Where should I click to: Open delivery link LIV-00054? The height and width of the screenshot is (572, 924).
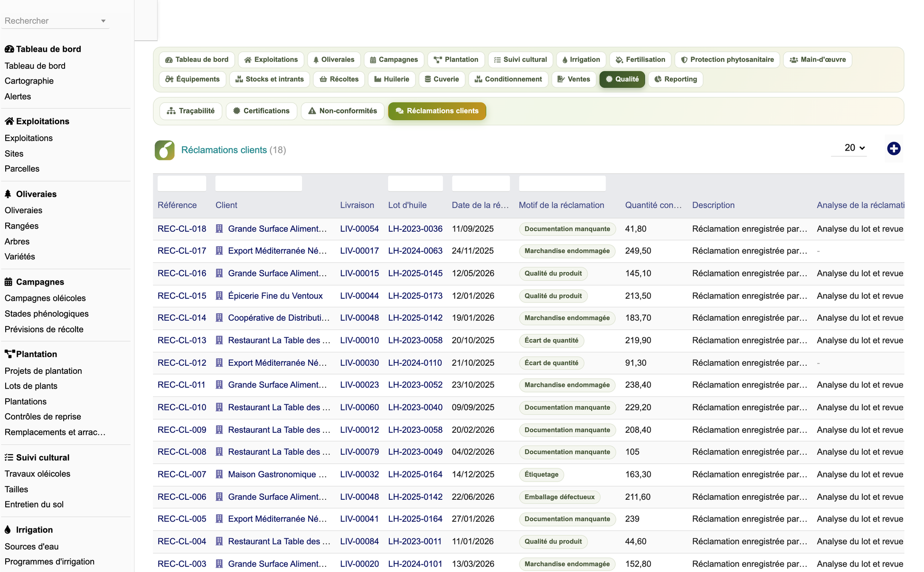click(x=359, y=229)
